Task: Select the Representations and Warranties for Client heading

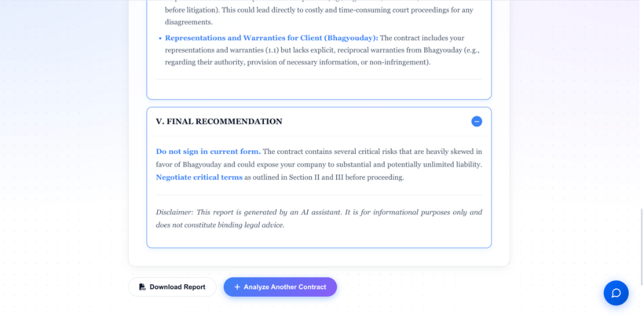Action: click(271, 38)
